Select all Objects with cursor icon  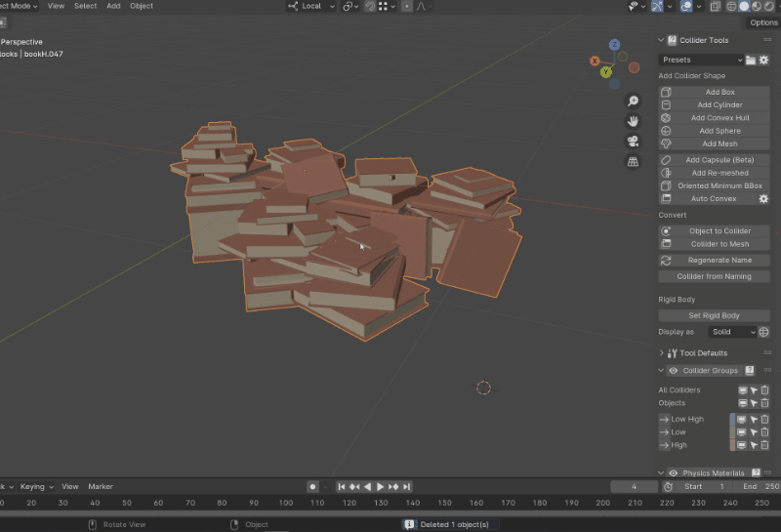click(x=753, y=402)
